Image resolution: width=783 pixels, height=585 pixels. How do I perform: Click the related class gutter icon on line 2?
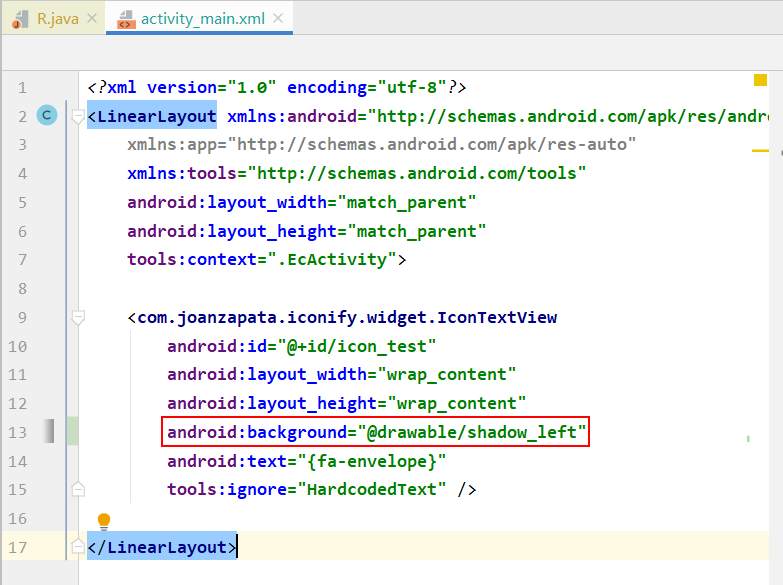click(x=47, y=115)
